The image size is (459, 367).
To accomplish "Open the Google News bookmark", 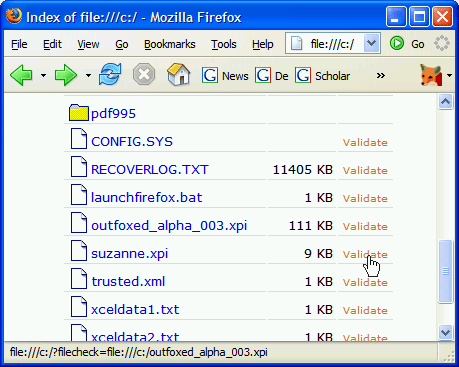I will click(x=225, y=76).
